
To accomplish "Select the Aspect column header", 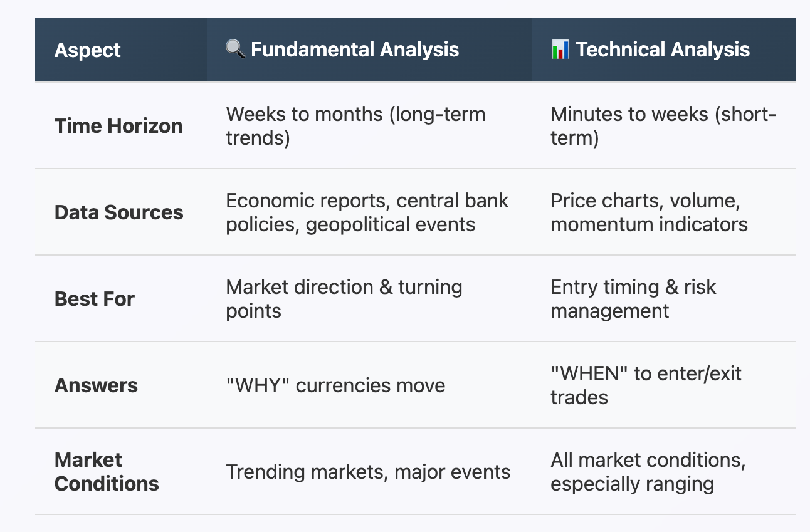I will [x=88, y=50].
